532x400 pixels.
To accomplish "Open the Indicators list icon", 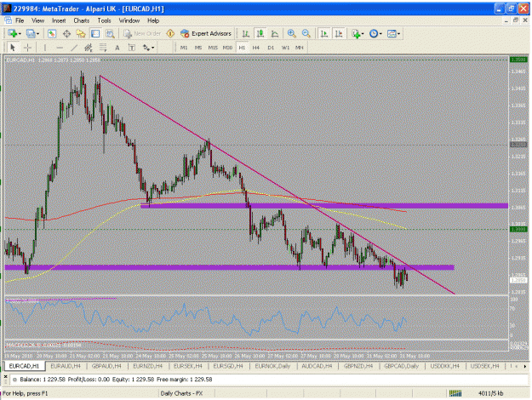I will 356,33.
